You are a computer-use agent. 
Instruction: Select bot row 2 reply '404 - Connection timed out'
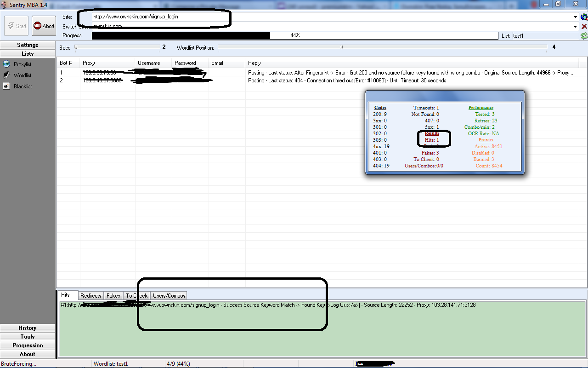tap(347, 80)
